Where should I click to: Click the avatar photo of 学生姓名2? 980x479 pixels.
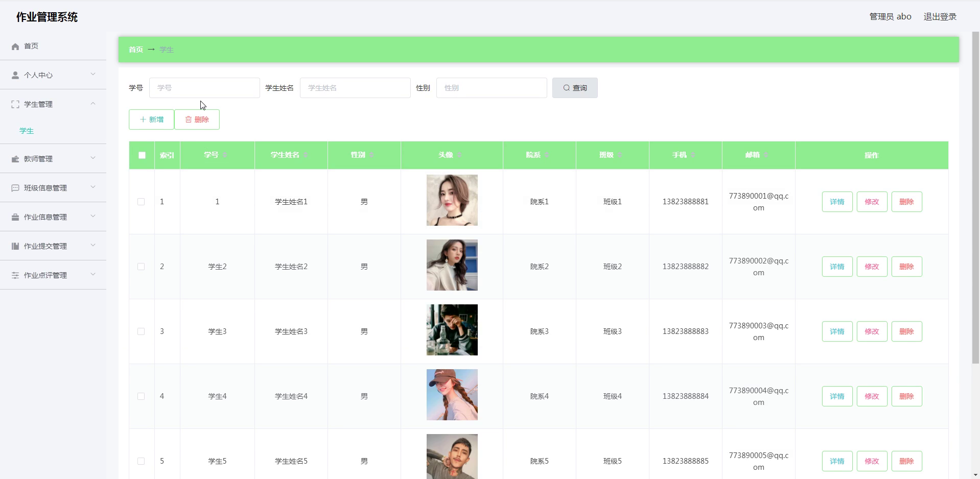point(452,265)
